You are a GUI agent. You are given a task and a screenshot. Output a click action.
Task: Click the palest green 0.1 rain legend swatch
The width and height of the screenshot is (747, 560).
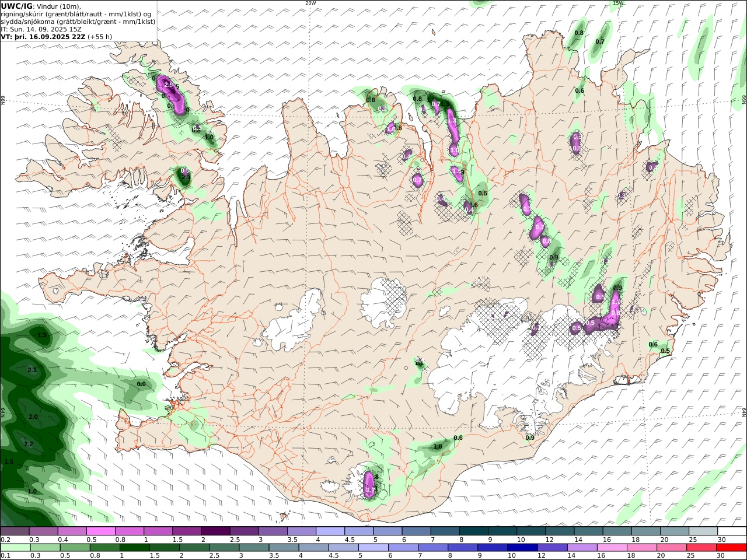15,547
